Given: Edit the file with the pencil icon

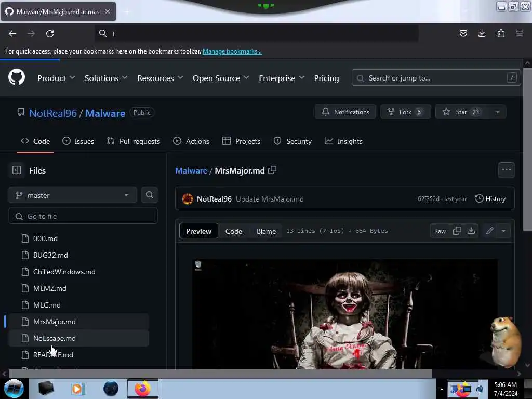Looking at the screenshot, I should coord(489,231).
